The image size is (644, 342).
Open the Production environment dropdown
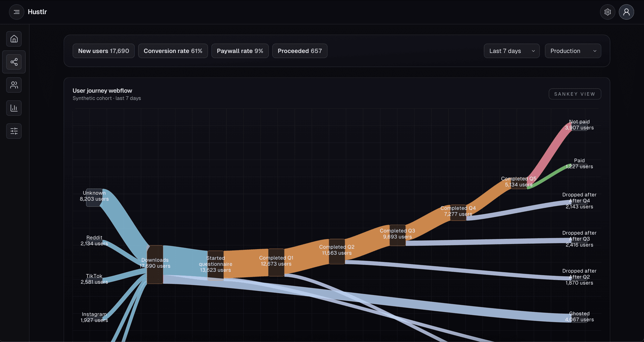pos(573,51)
